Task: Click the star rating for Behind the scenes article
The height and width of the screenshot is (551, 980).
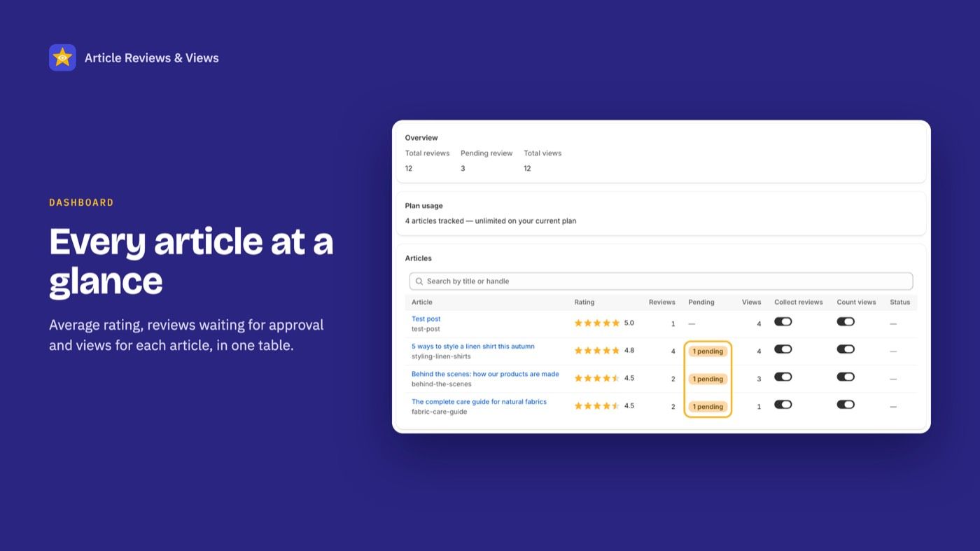Action: click(597, 378)
